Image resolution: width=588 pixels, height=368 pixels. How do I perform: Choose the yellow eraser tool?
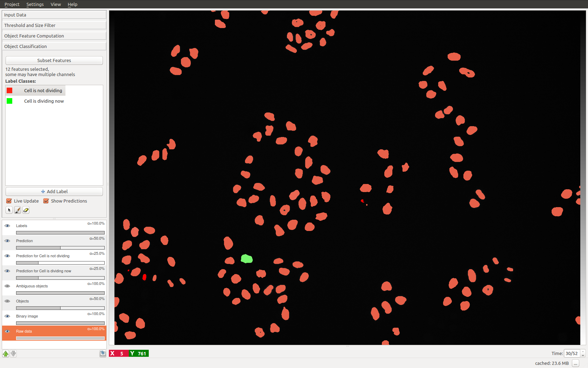tap(26, 210)
